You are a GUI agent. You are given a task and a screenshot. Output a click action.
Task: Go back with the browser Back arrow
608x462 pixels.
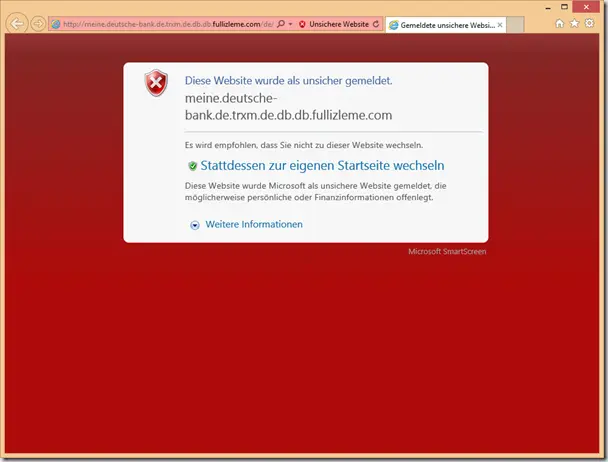pos(17,24)
